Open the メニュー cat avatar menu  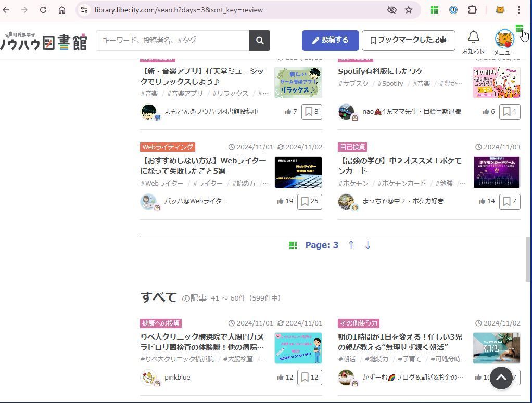[504, 42]
